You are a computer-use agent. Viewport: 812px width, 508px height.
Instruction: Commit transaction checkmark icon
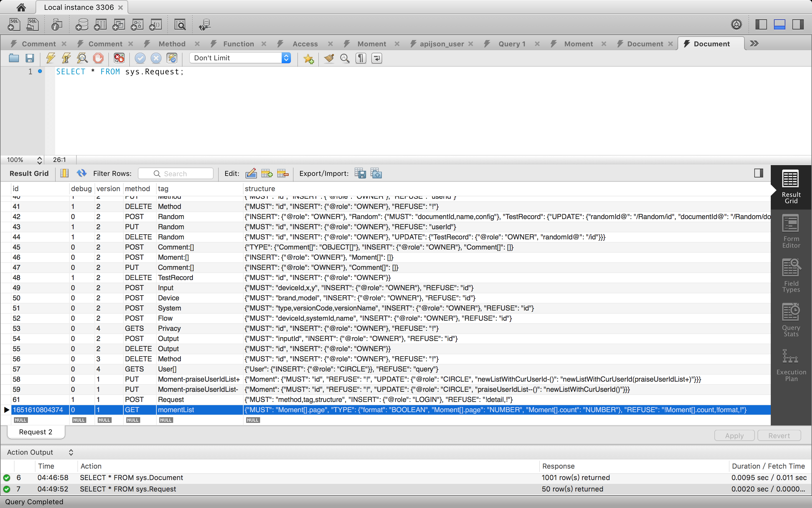point(140,58)
